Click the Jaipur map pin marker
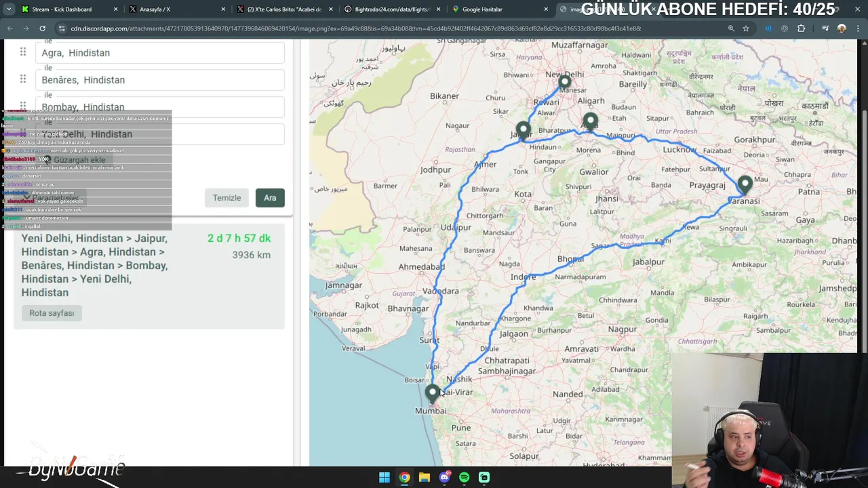The height and width of the screenshot is (488, 868). click(523, 129)
